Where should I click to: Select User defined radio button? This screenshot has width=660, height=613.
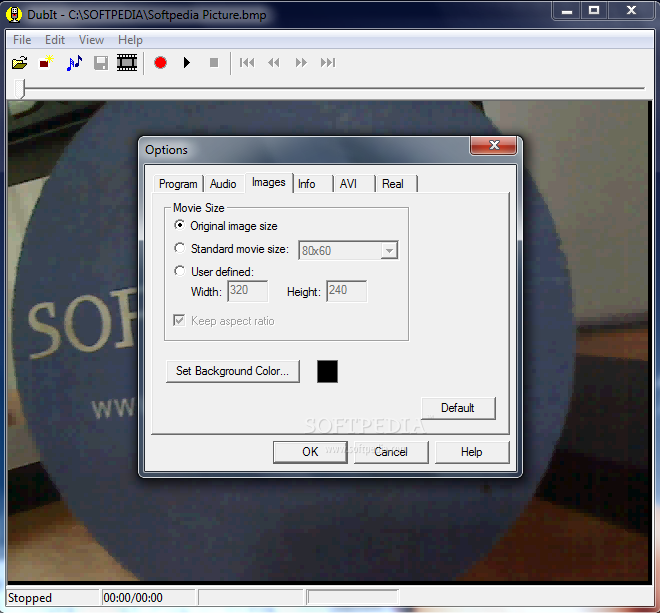180,271
